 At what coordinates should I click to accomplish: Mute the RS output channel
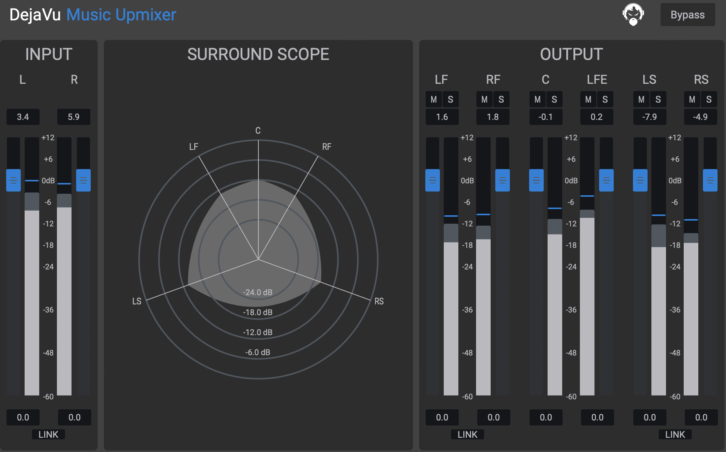pos(692,99)
